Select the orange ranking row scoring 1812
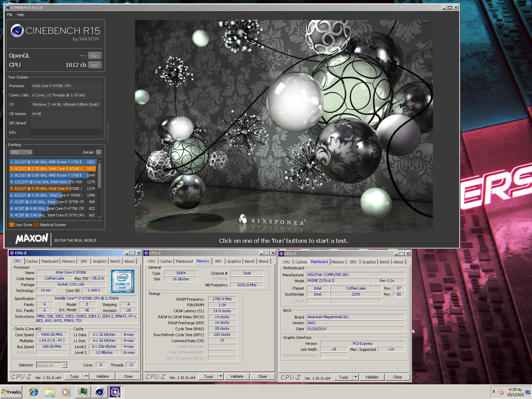The image size is (532, 399). (x=53, y=168)
